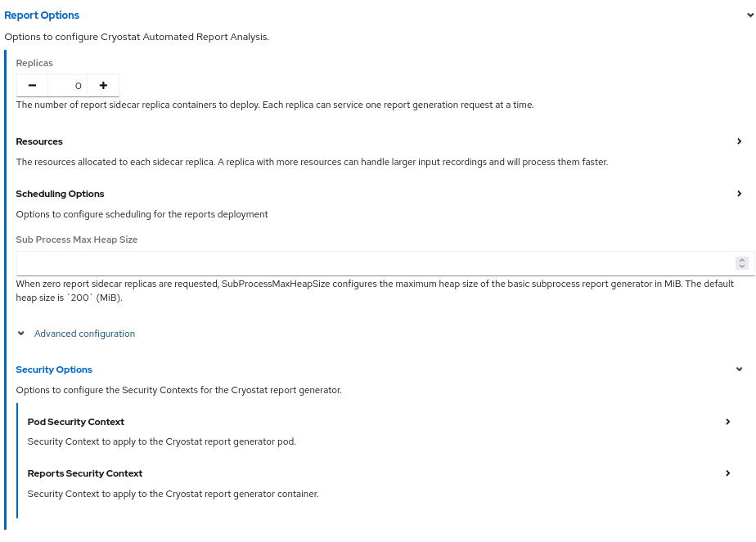The height and width of the screenshot is (542, 756).
Task: Click the chevron icon beside Reports Security Context
Action: (x=727, y=473)
